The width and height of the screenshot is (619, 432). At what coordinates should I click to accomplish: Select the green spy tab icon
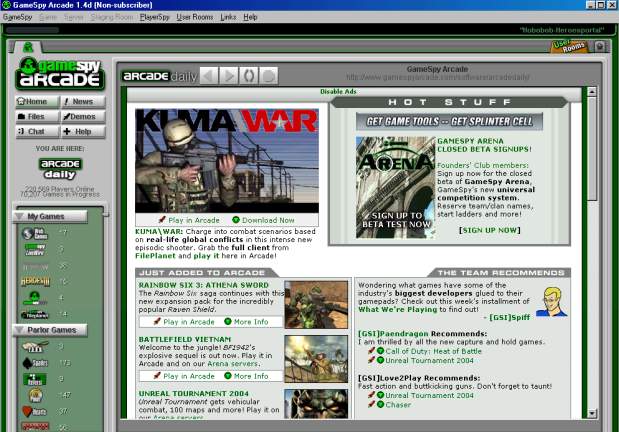(x=28, y=47)
